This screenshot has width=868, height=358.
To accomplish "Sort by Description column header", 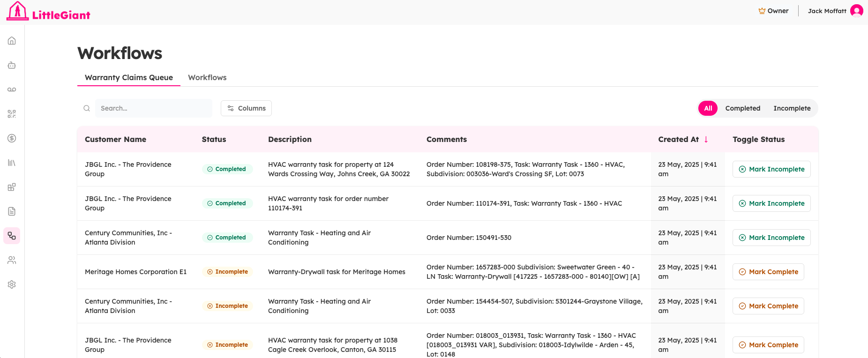I will pos(290,139).
